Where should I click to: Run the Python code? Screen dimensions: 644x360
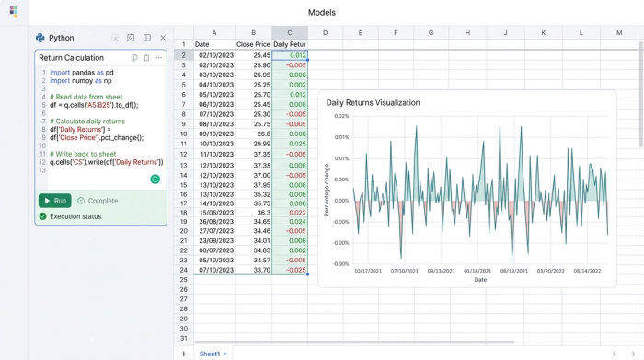(55, 201)
